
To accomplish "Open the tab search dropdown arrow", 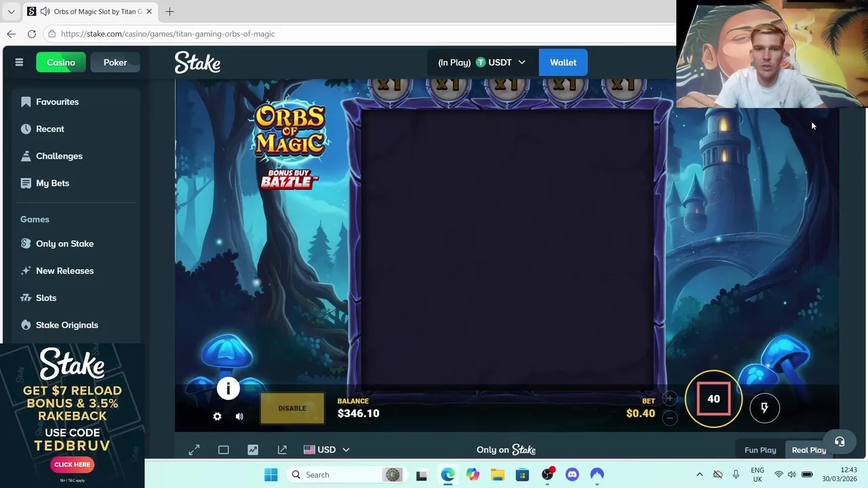I will click(x=11, y=12).
